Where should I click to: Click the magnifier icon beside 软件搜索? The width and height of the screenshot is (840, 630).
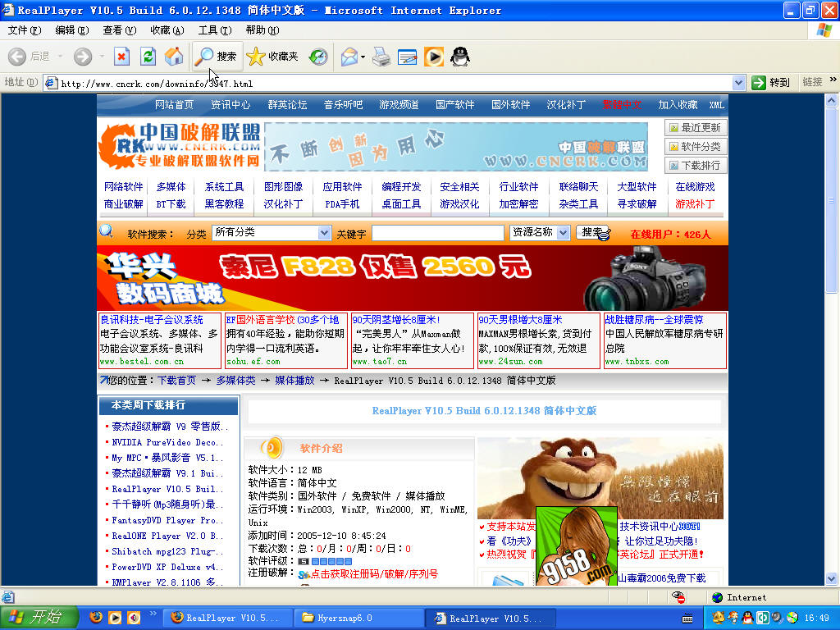pyautogui.click(x=106, y=231)
